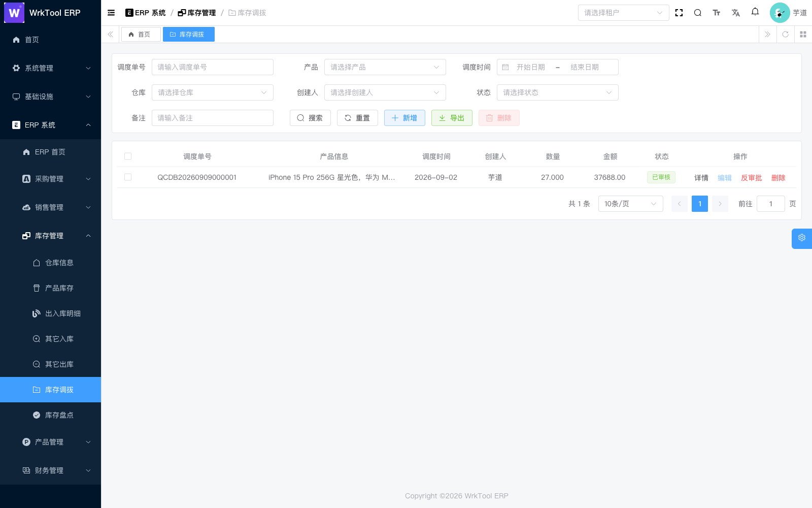Collapse the sidebar with the hamburger icon

111,13
